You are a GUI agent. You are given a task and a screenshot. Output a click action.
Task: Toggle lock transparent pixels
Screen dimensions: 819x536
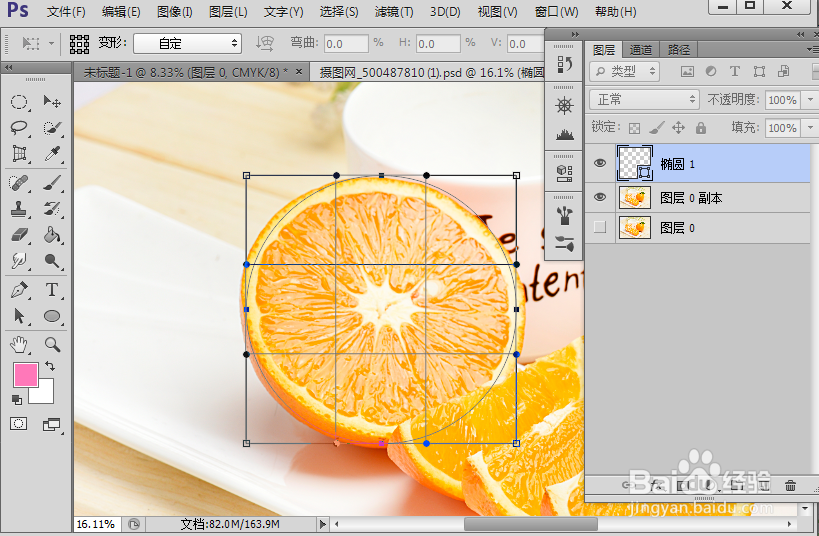(634, 128)
